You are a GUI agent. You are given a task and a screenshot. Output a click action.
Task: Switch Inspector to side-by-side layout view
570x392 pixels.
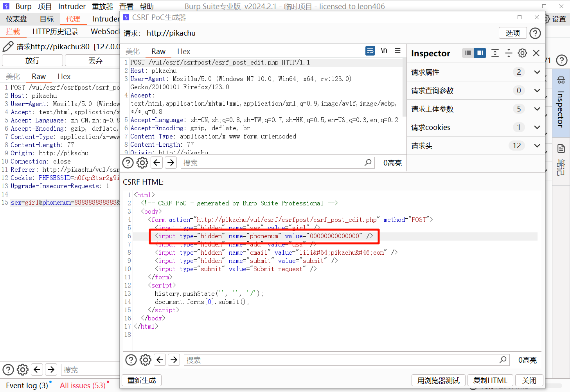coord(480,53)
